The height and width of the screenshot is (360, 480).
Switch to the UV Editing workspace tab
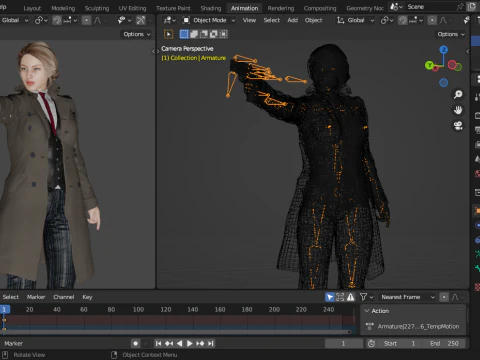(x=132, y=8)
